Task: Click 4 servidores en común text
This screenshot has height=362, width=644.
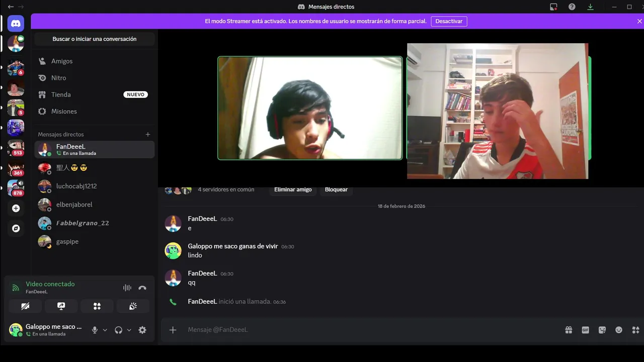Action: tap(226, 190)
